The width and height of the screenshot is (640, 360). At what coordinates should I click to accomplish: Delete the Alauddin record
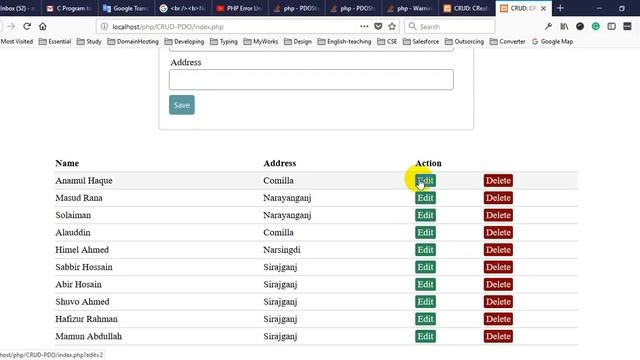[x=498, y=233]
